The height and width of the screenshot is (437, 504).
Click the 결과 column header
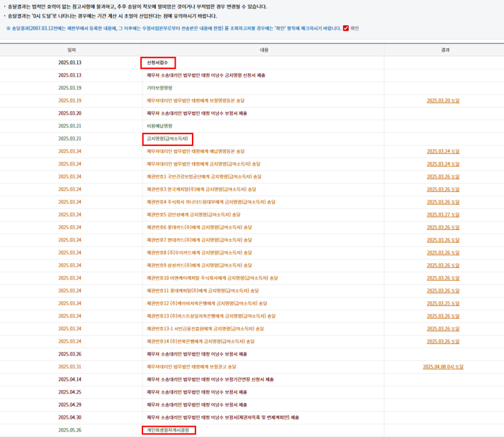(x=445, y=50)
